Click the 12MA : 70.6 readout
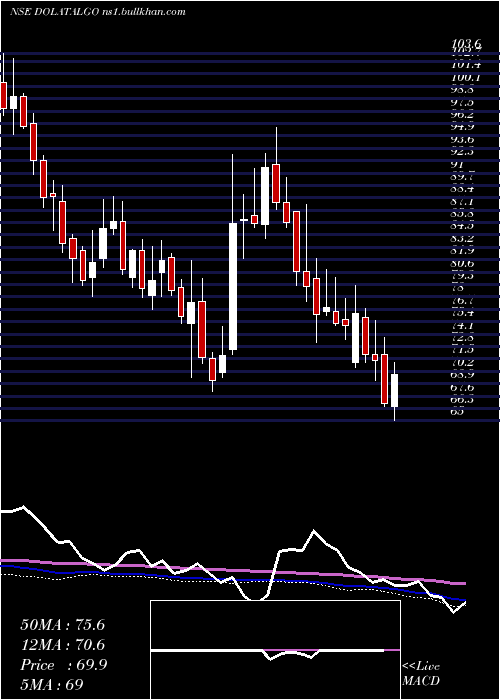Screen dimensions: 500x700 coord(62,645)
